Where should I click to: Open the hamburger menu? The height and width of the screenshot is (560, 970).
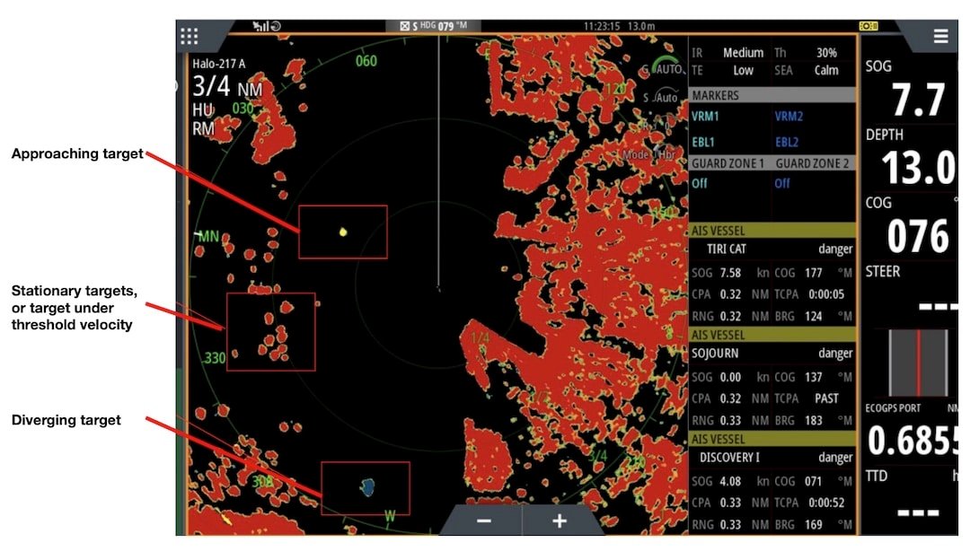[940, 35]
